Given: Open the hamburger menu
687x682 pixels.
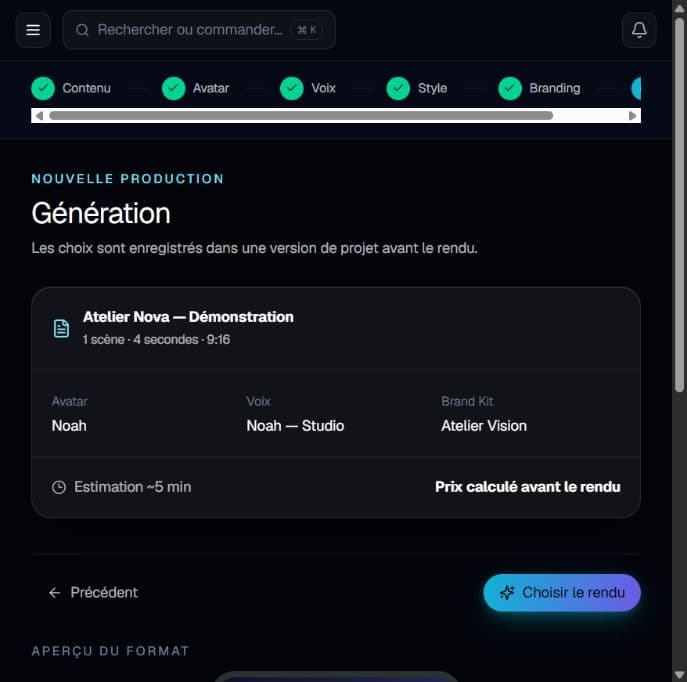Looking at the screenshot, I should (33, 30).
